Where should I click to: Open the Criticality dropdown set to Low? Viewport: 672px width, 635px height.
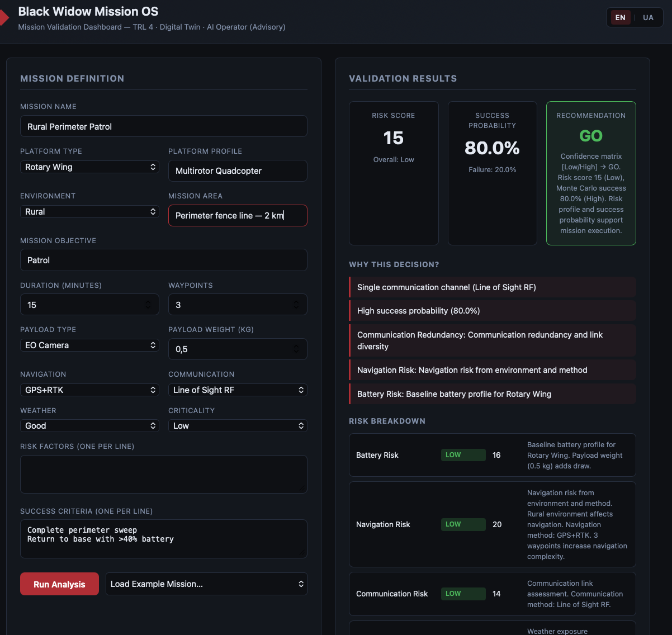click(238, 425)
